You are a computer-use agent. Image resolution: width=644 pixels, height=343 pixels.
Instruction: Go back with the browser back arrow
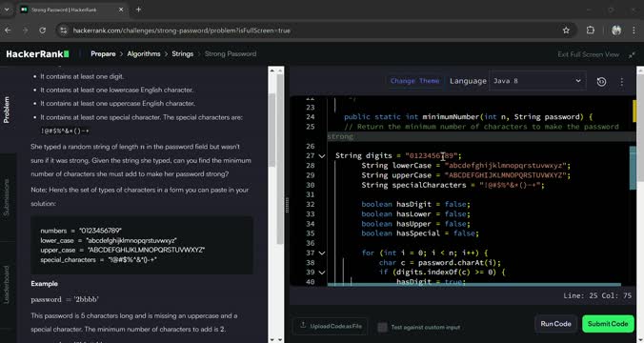coord(8,30)
